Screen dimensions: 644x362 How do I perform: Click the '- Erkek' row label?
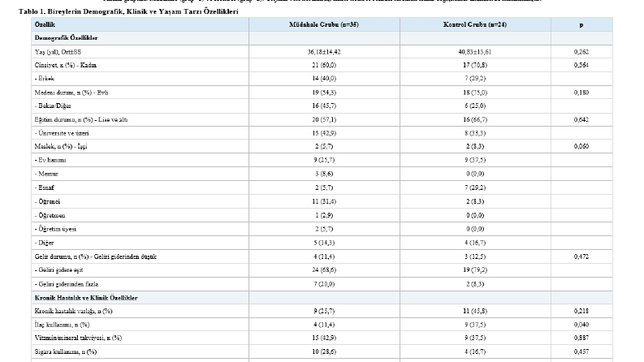[45, 78]
